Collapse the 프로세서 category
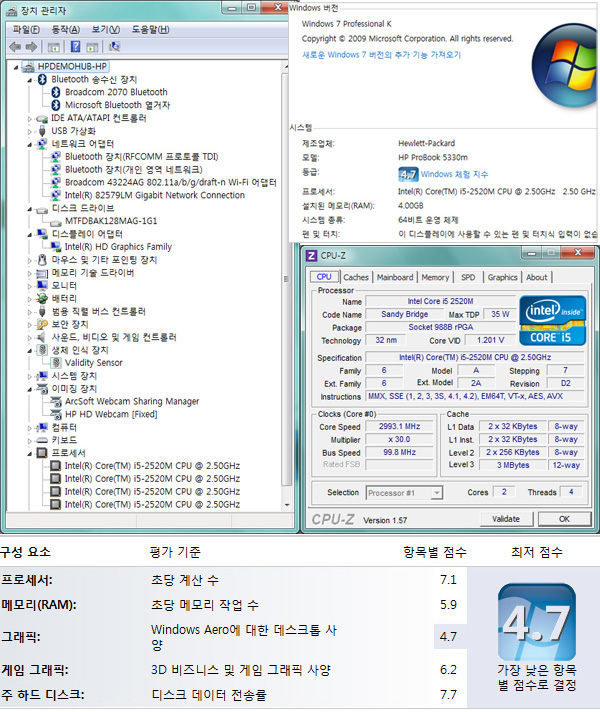 point(30,454)
